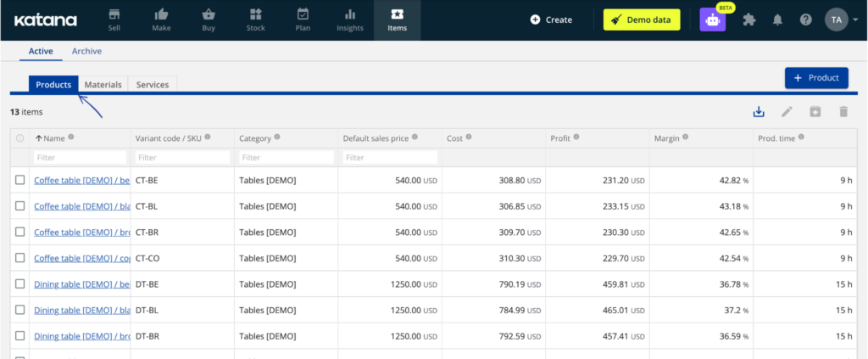Image resolution: width=868 pixels, height=359 pixels.
Task: Check the CT-BR row checkbox
Action: [x=20, y=233]
